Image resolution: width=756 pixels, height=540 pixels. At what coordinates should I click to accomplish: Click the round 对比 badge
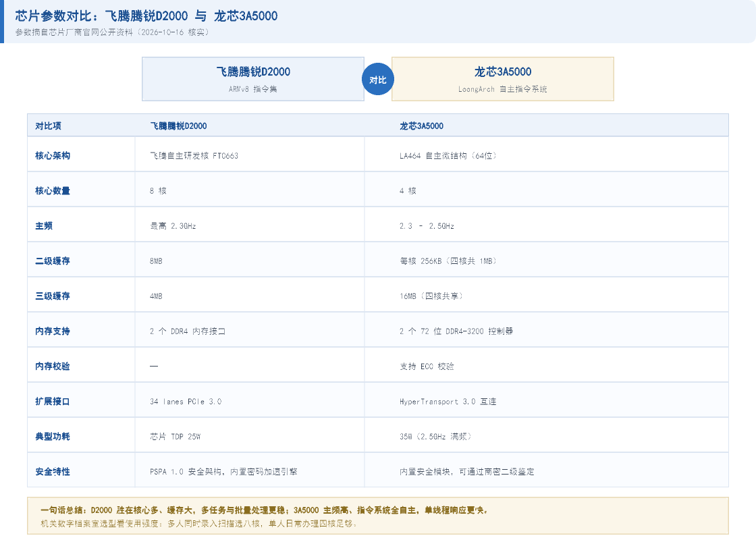point(377,80)
